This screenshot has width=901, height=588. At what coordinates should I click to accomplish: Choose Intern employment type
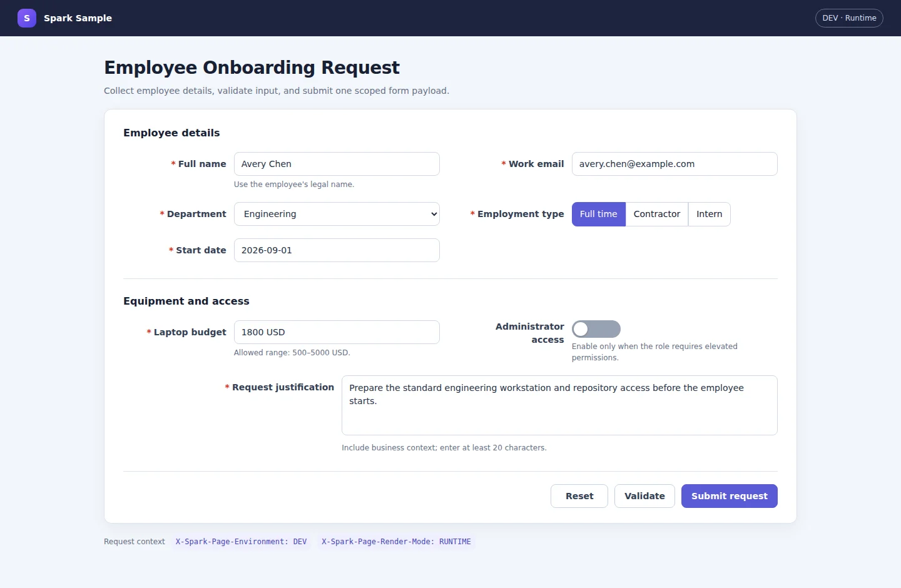pos(709,214)
